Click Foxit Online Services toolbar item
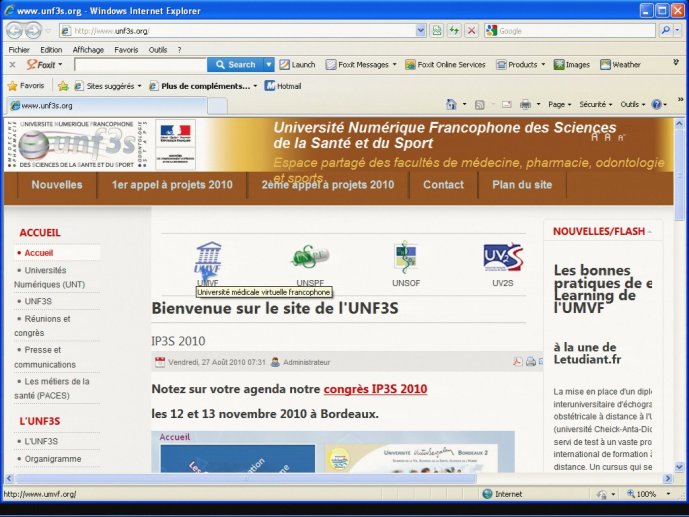 click(x=446, y=65)
